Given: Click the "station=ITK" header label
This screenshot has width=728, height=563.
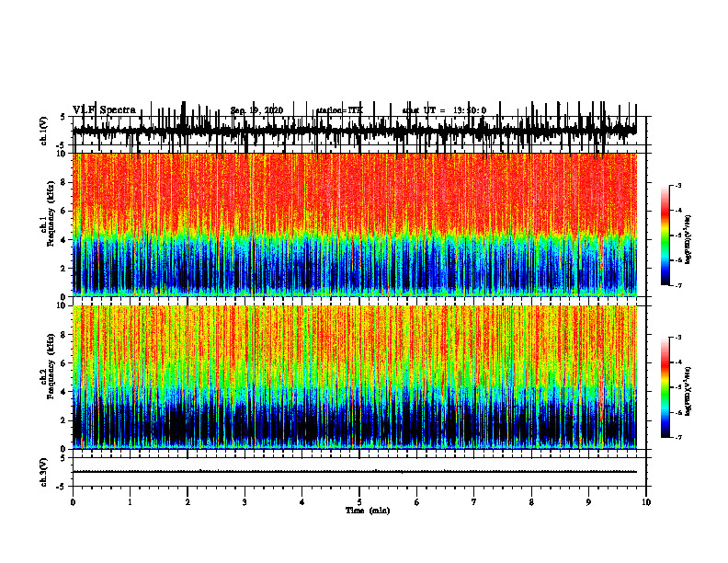Looking at the screenshot, I should click(x=339, y=110).
